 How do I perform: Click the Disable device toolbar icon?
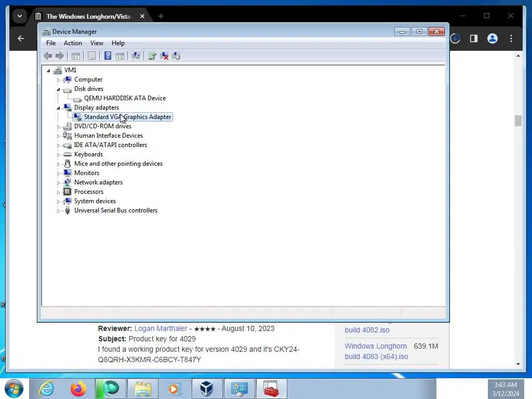point(176,56)
